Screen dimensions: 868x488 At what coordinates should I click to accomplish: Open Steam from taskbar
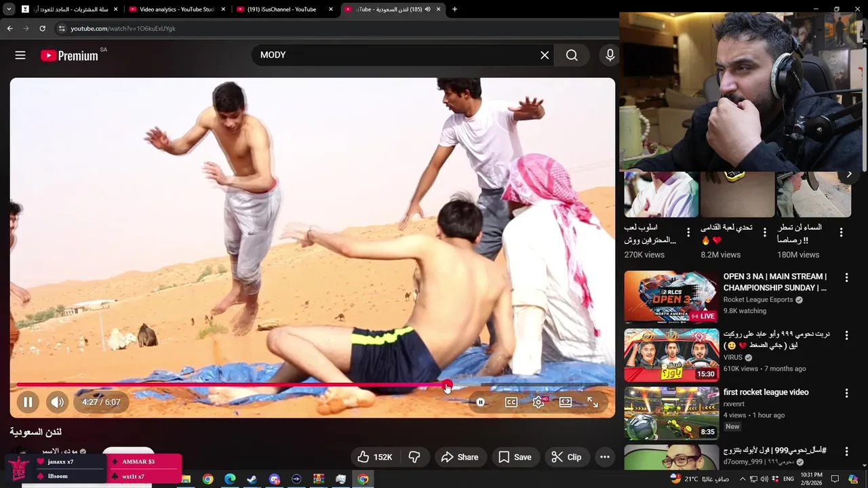[252, 479]
